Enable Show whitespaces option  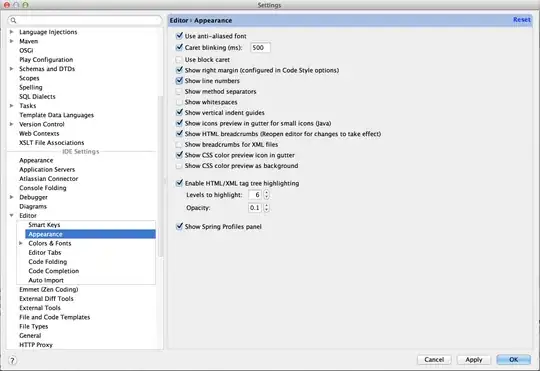(179, 102)
